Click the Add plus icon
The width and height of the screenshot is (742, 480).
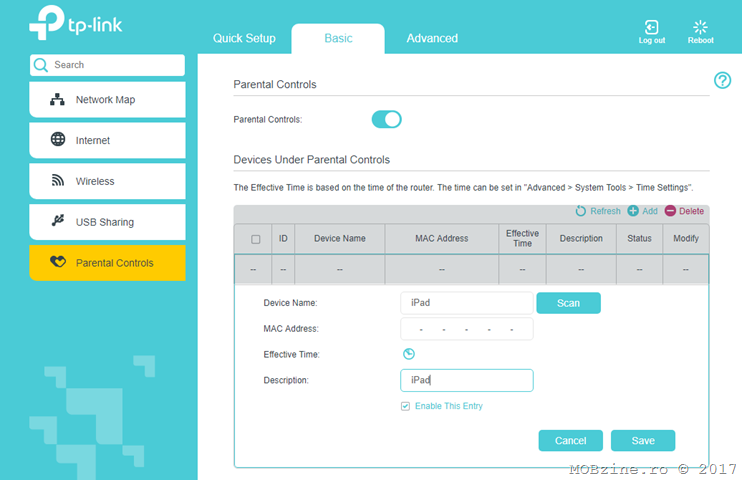click(x=633, y=211)
